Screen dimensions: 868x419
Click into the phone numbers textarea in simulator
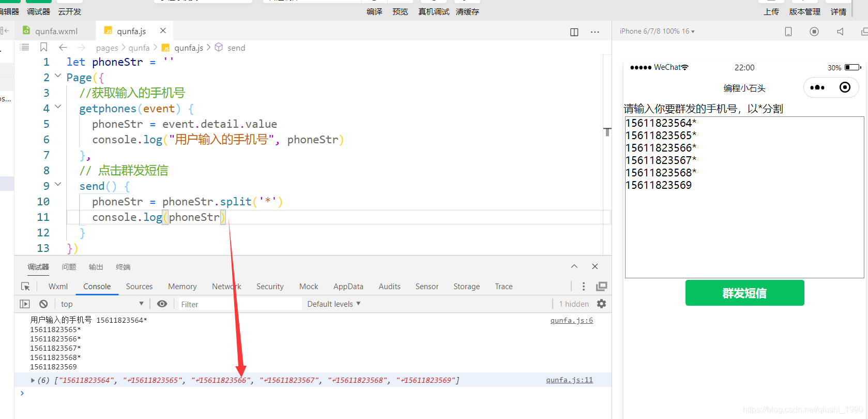pyautogui.click(x=744, y=197)
